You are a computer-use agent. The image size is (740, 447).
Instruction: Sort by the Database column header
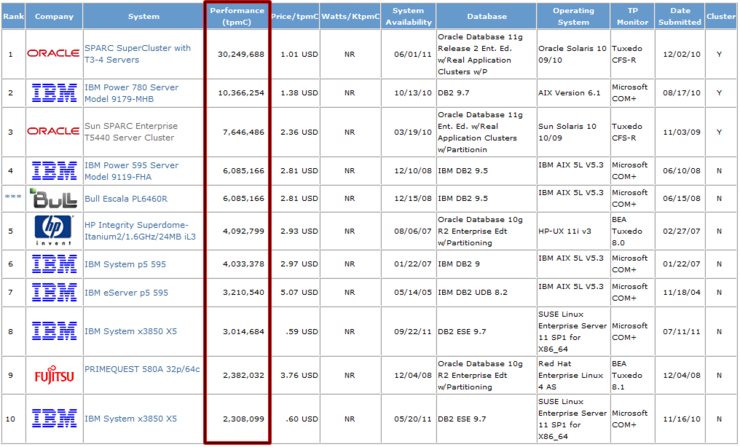tap(487, 16)
